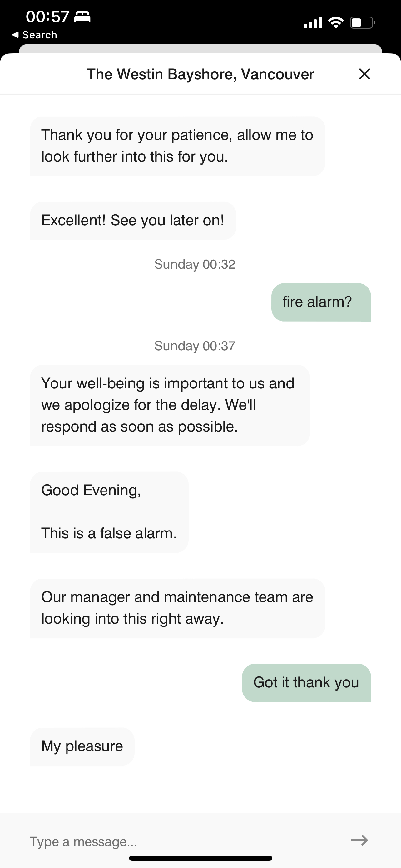Tap the "Excellent! See you later on!" message
Viewport: 401px width, 868px height.
click(133, 221)
